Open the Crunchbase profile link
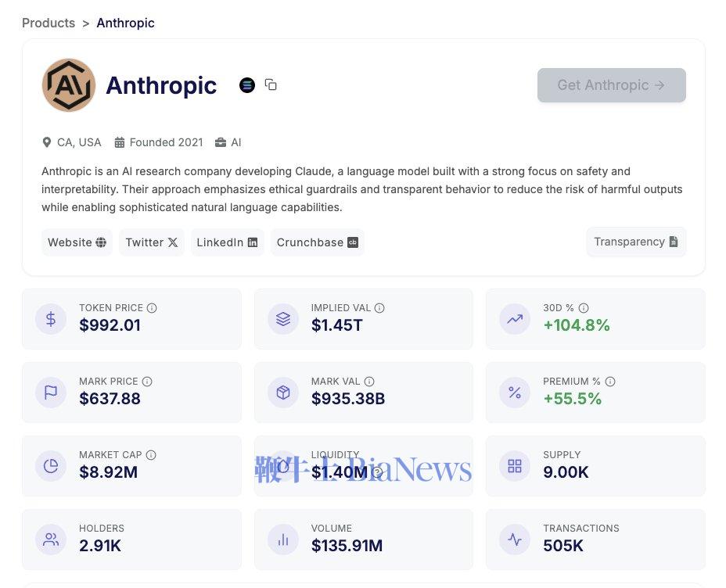 click(x=317, y=242)
